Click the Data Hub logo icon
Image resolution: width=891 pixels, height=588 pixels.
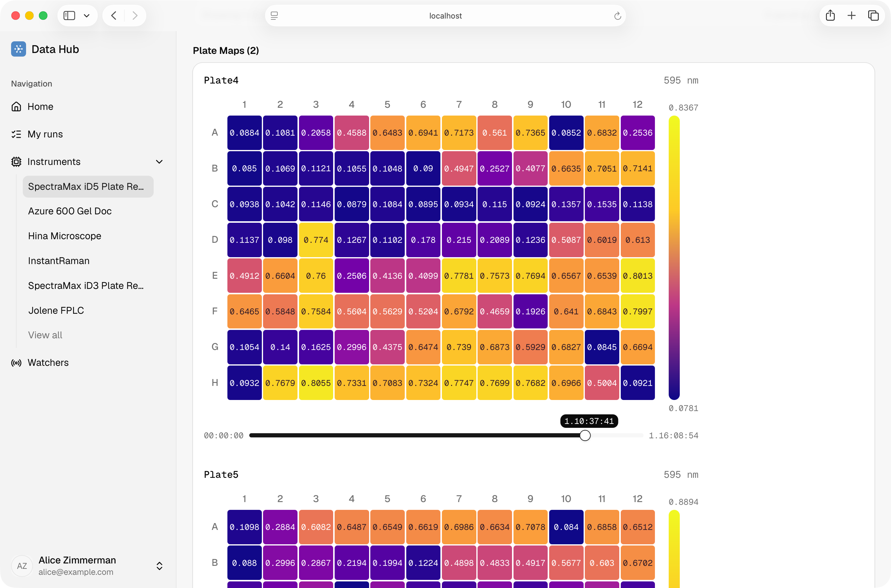pyautogui.click(x=18, y=49)
